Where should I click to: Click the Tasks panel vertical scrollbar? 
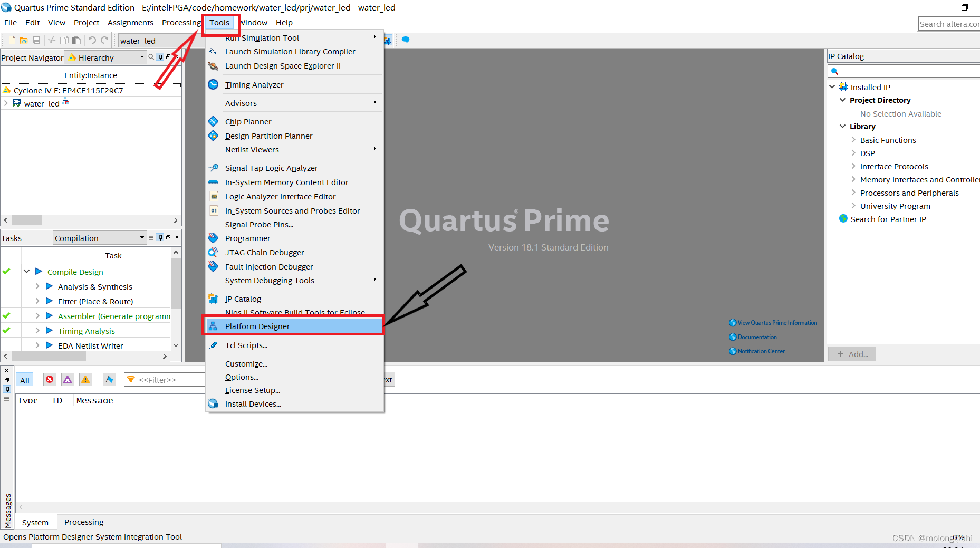(x=176, y=283)
